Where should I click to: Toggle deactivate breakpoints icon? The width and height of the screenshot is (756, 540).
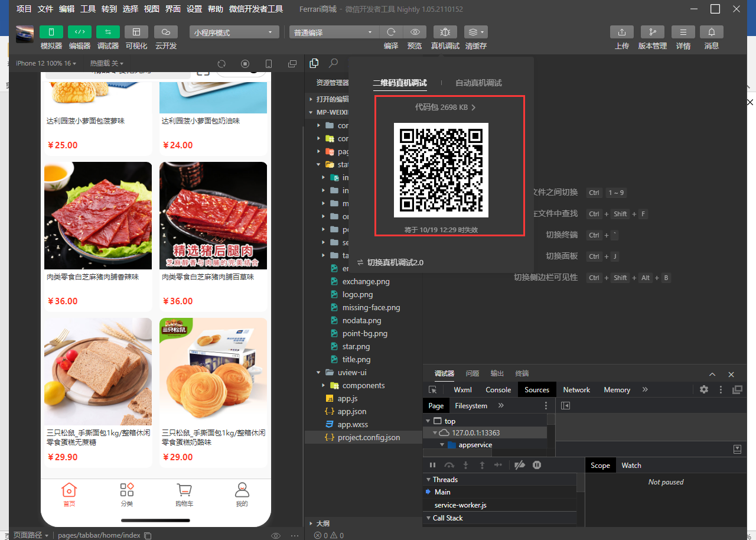[x=520, y=465]
